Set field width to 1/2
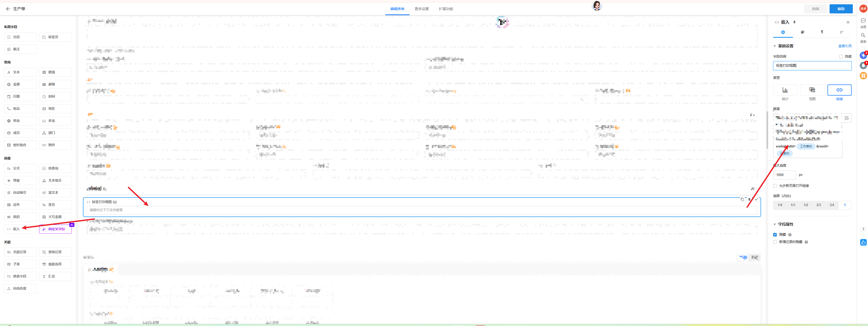 coord(806,205)
